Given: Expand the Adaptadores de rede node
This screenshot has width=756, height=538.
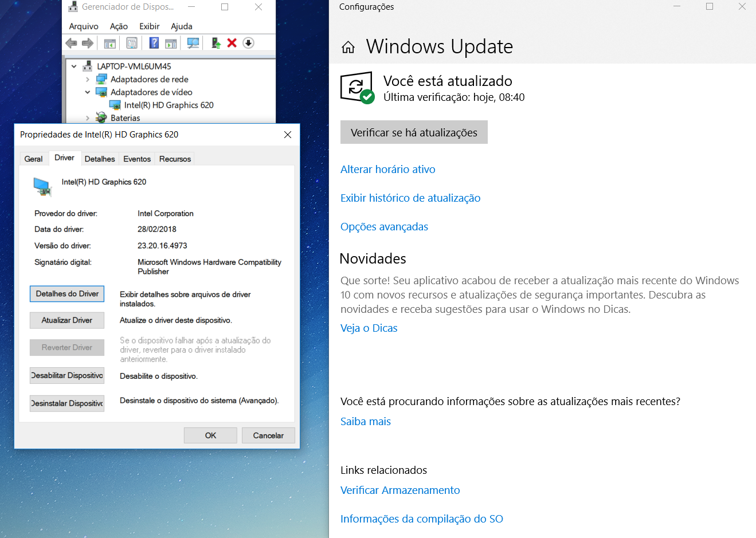Looking at the screenshot, I should 88,80.
